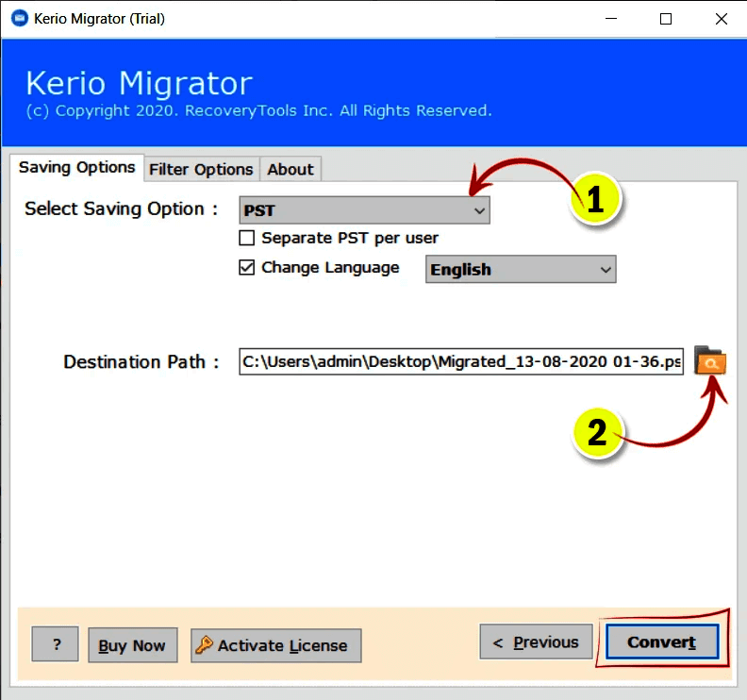Expand the English language dropdown

(x=521, y=270)
